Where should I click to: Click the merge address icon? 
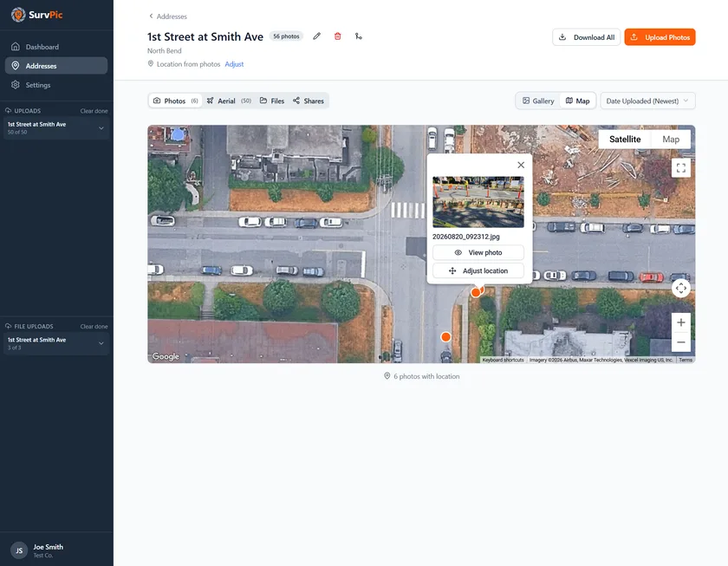coord(359,36)
